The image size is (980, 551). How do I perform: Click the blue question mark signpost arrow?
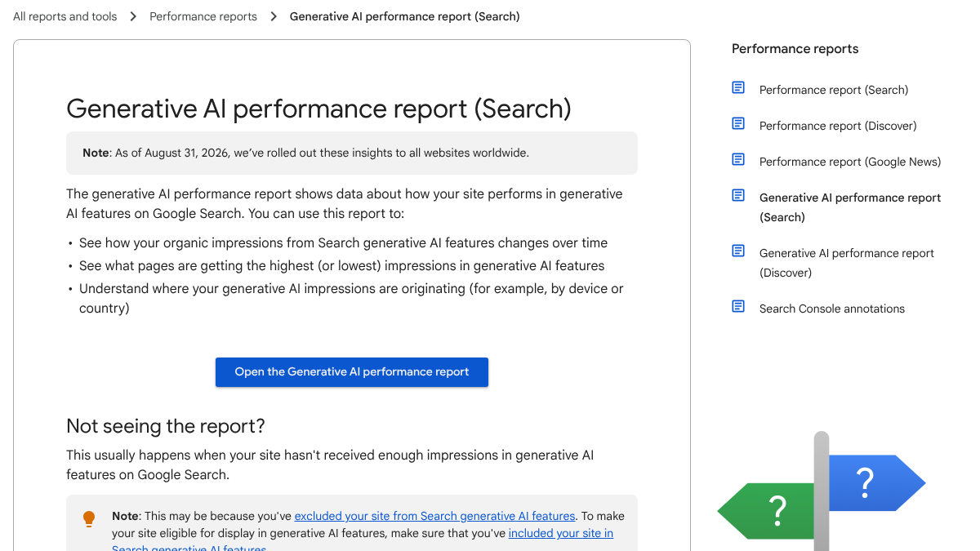coord(876,483)
